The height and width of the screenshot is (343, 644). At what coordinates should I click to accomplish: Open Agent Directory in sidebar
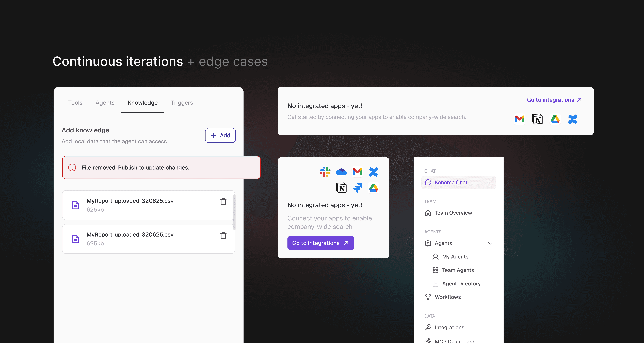pos(461,284)
